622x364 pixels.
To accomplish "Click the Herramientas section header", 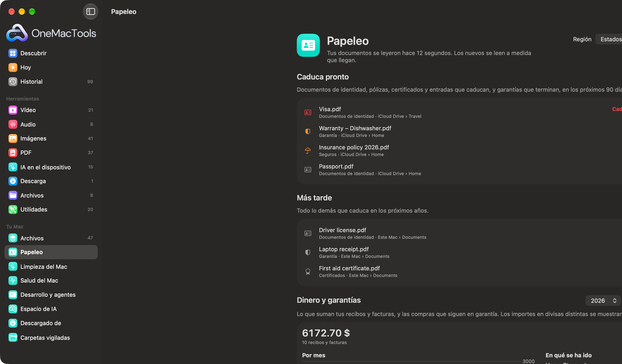I will point(23,99).
